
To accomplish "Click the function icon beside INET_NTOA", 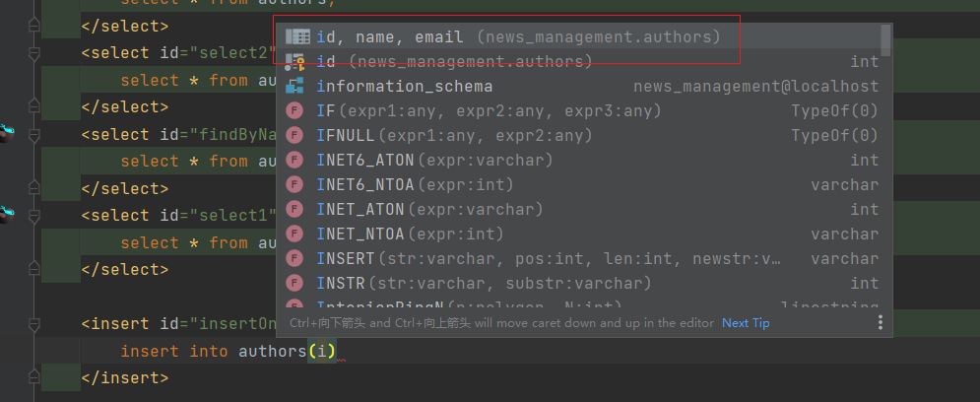I will pos(294,234).
